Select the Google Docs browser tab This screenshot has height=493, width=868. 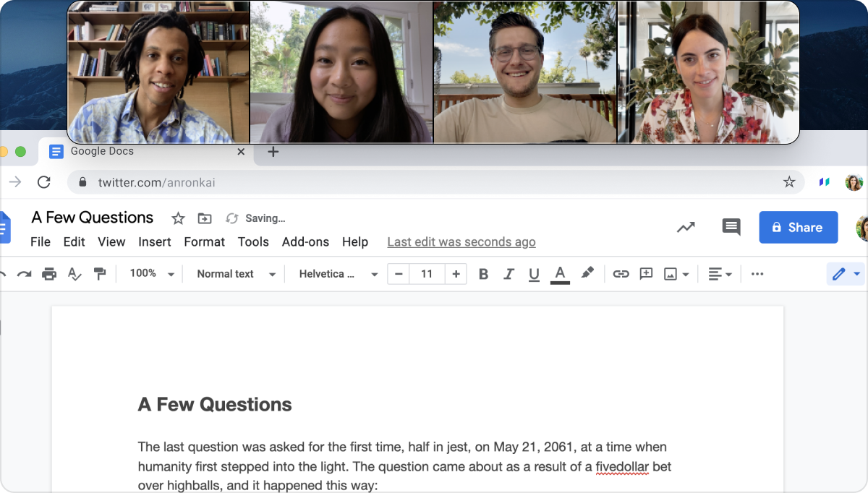coord(145,152)
